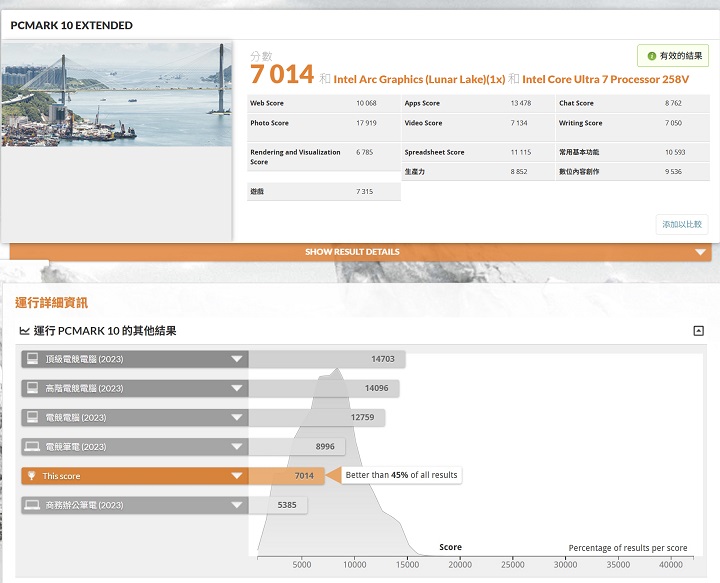Click the 數位內容創作 score 9 536
This screenshot has height=583, width=720.
coord(673,172)
